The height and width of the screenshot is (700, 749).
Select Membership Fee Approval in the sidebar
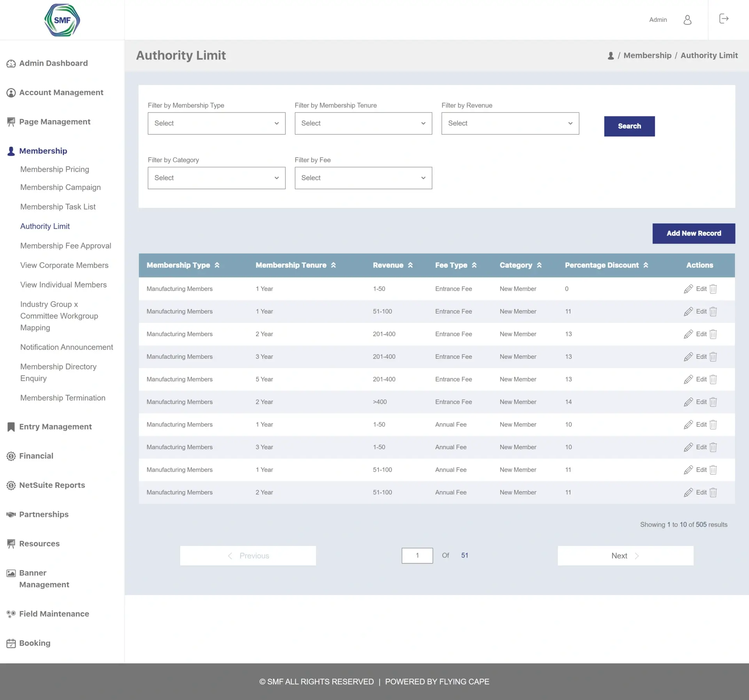(x=66, y=246)
